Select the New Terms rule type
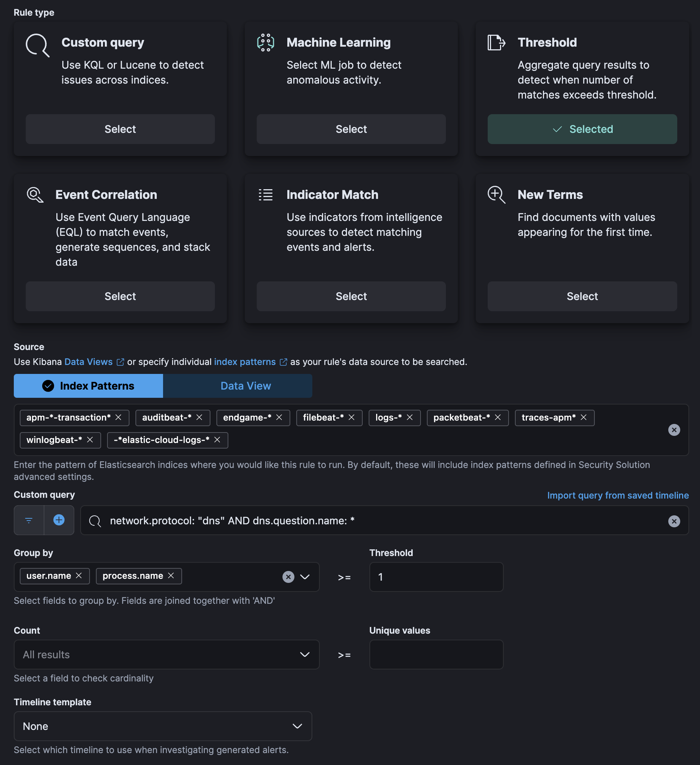700x765 pixels. pyautogui.click(x=582, y=296)
